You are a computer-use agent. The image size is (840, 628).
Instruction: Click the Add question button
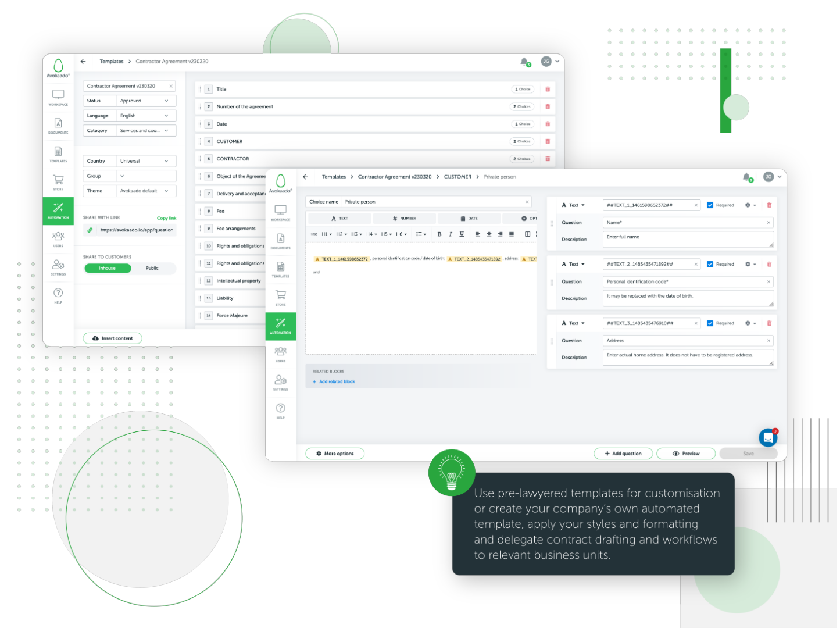coord(623,454)
